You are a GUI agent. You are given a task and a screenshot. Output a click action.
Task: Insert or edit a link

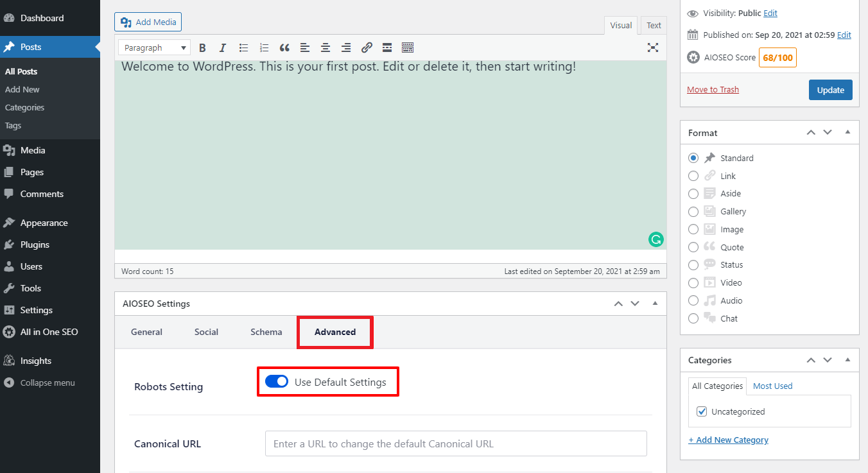coord(367,47)
